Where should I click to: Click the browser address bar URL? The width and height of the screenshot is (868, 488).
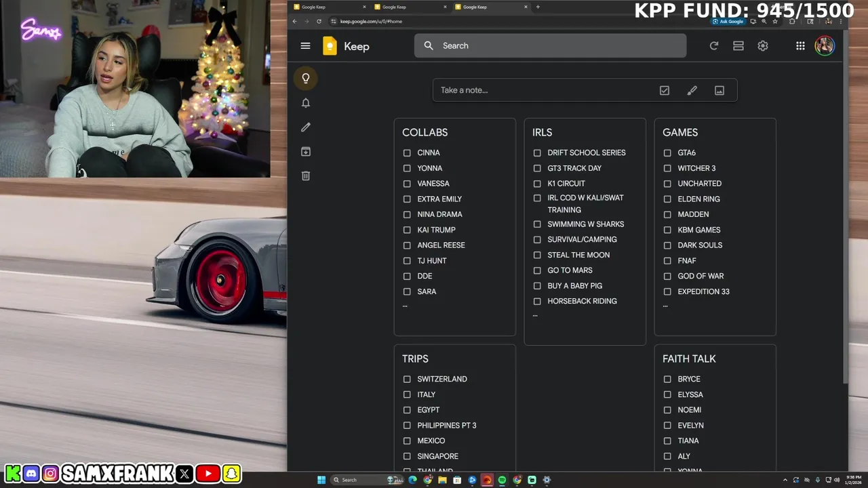pos(371,21)
